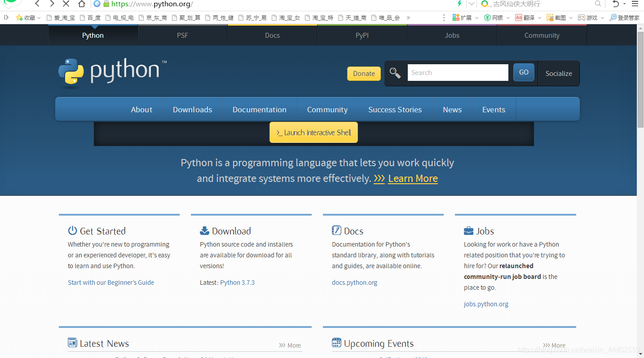
Task: Toggle the bookmarks sidebar panel icon
Action: 6,18
